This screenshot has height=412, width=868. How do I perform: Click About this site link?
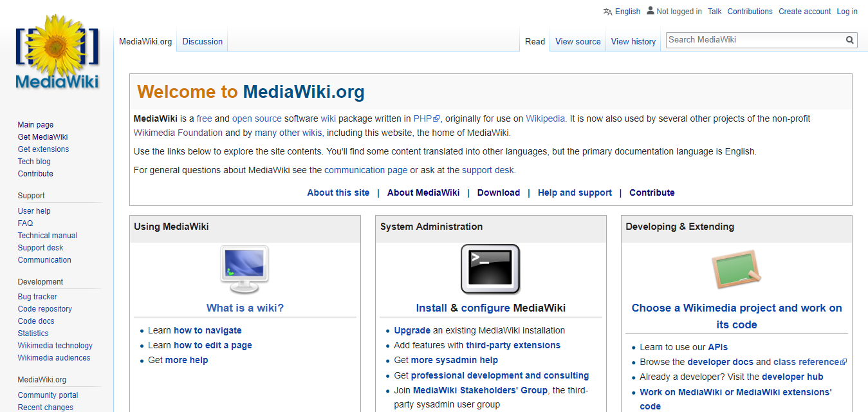pos(338,192)
